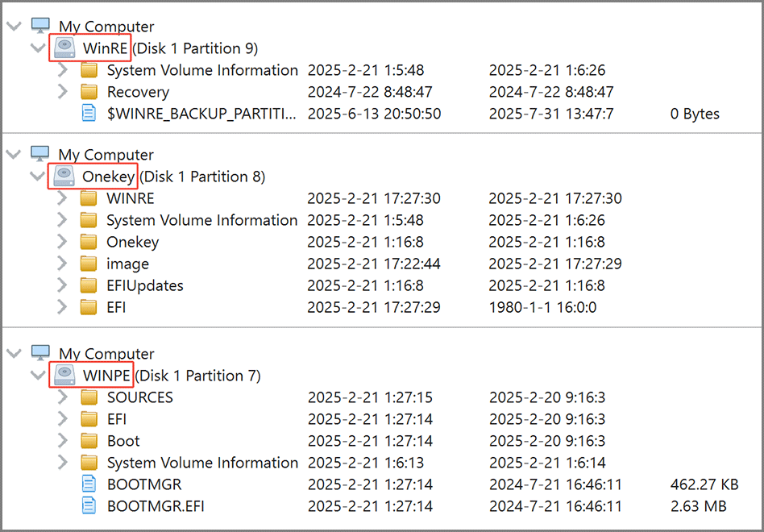Expand the Recovery folder
The height and width of the screenshot is (532, 764).
coord(63,92)
